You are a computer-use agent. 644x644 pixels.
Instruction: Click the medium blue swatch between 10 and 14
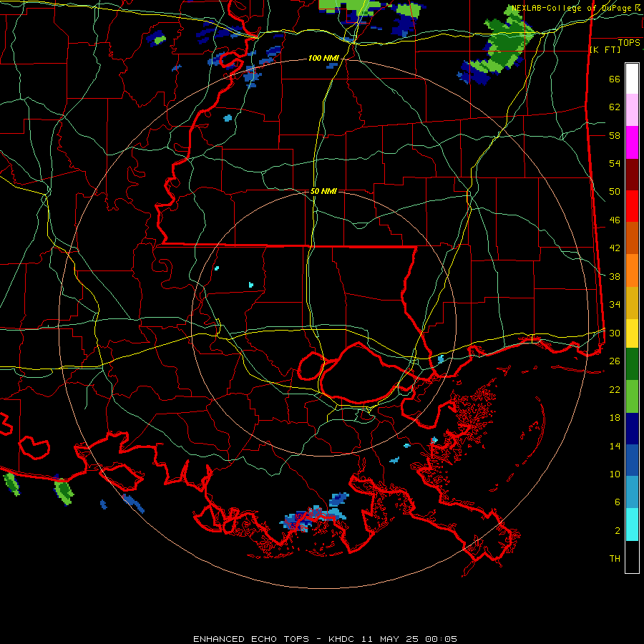click(632, 460)
